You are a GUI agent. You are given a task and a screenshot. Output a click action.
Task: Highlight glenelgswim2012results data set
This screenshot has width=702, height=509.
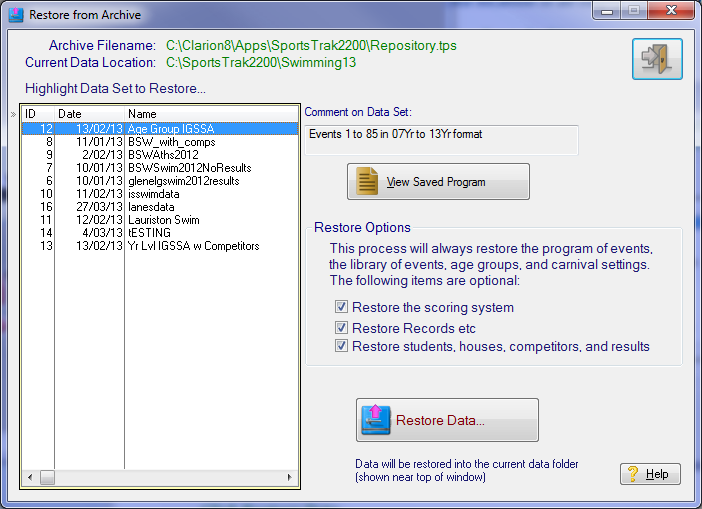[x=160, y=181]
